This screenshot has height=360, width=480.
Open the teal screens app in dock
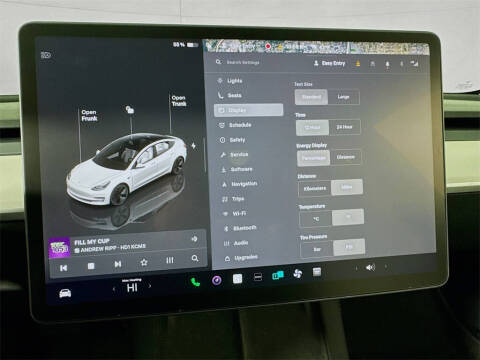tap(278, 275)
